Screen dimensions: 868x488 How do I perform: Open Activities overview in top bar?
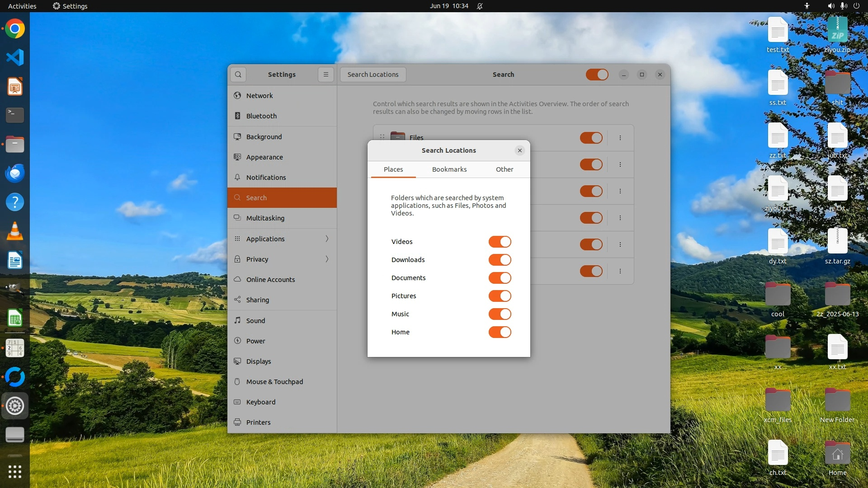22,6
